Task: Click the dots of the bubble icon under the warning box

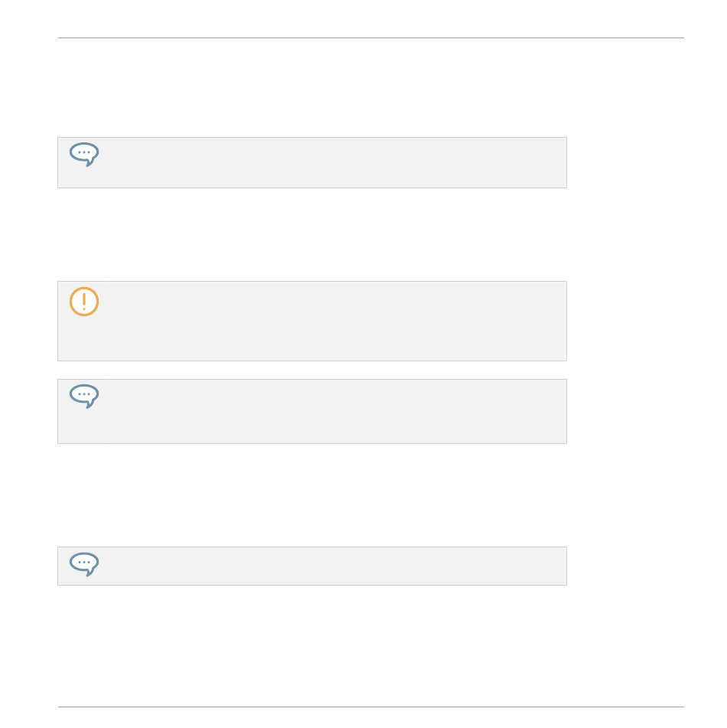Action: 84,394
